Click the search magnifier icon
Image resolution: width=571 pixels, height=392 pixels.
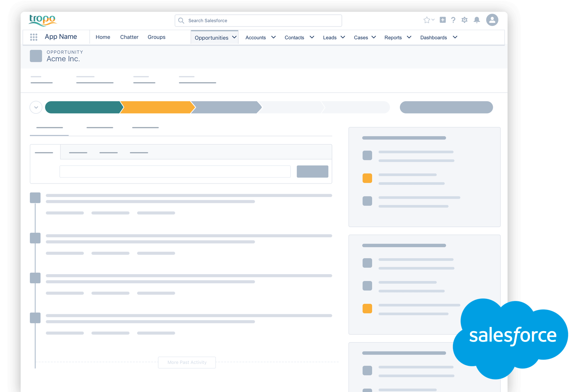coord(181,21)
